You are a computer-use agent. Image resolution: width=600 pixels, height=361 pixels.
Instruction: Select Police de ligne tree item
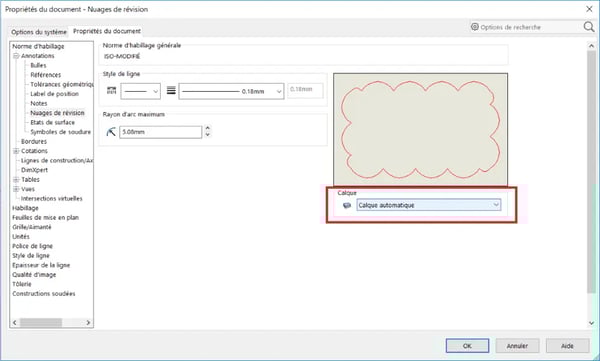click(x=33, y=246)
